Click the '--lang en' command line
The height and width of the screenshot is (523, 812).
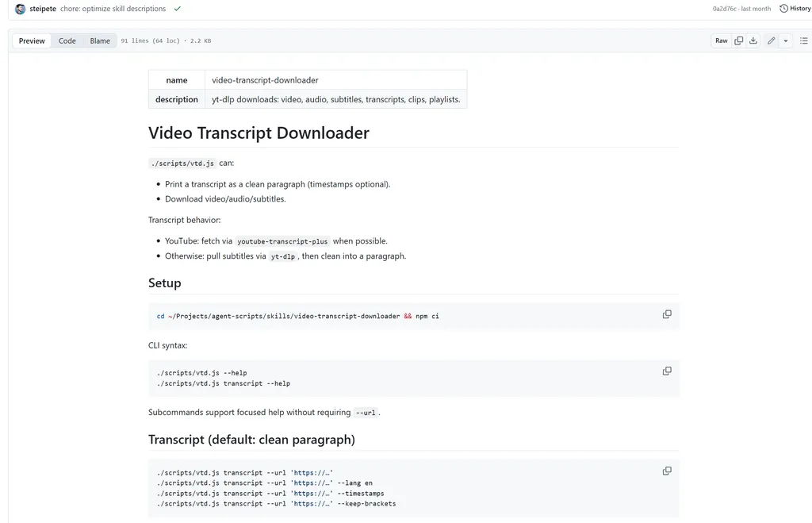(x=265, y=483)
